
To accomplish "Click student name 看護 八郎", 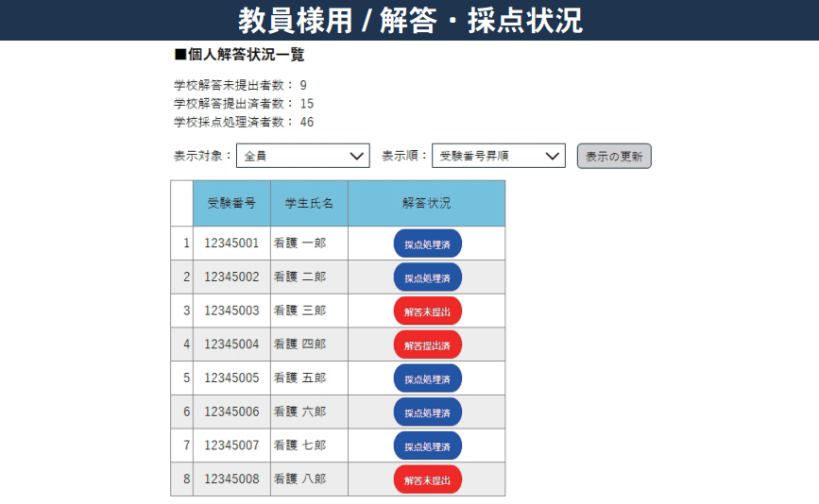I will (300, 479).
